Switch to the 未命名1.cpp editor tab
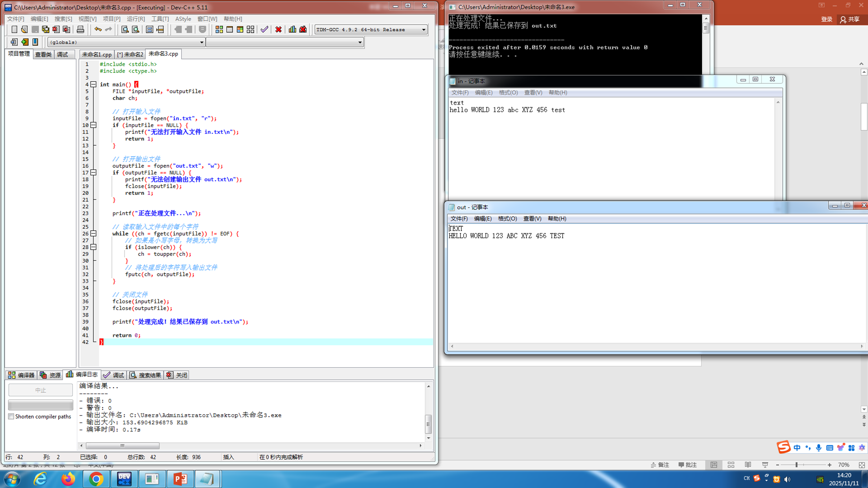868x488 pixels. [x=97, y=54]
